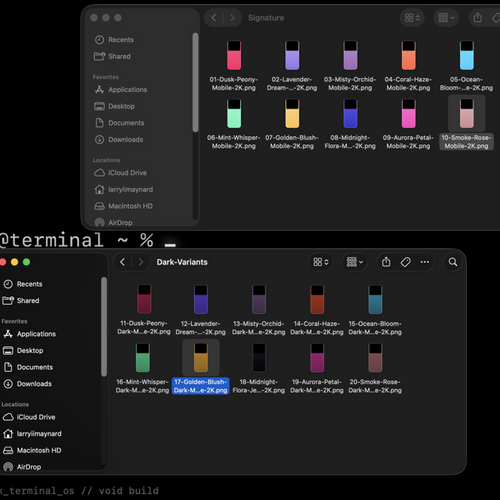Open Desktop in Dark-Variants sidebar
Screen dimensions: 500x500
point(23,351)
